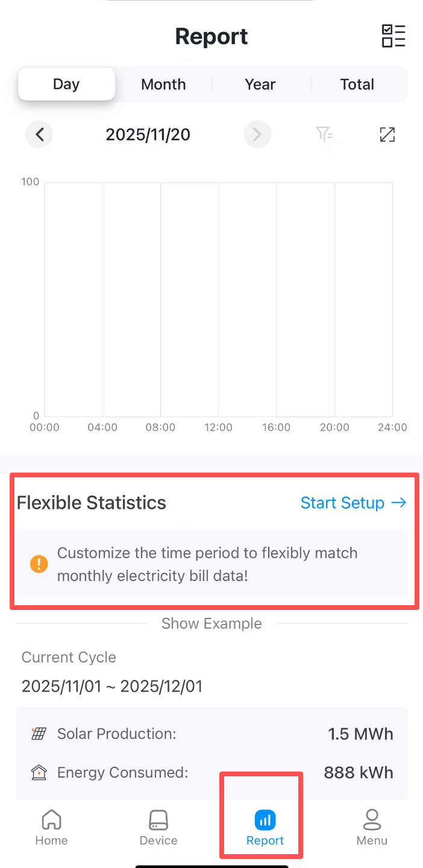Switch to the Total view
The image size is (423, 868).
357,84
